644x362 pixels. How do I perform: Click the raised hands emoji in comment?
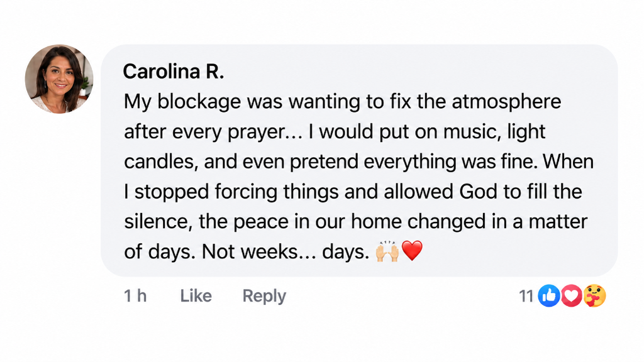pyautogui.click(x=387, y=251)
